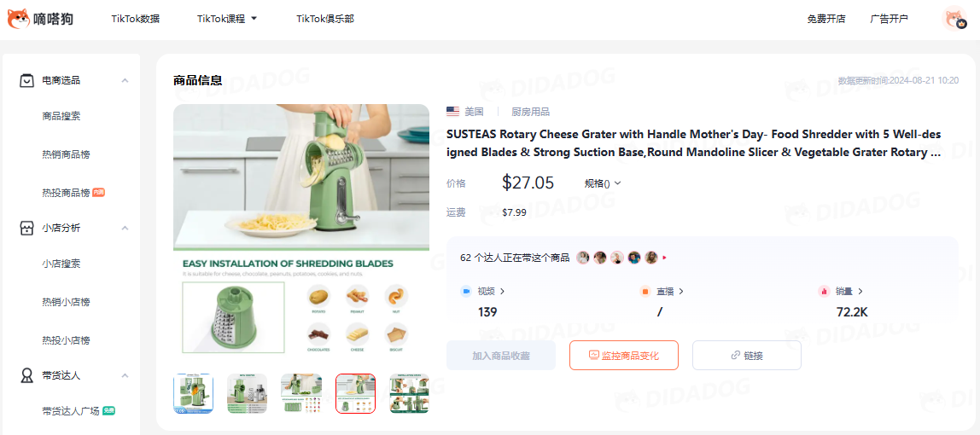Open the TikTok课程 dropdown menu
Viewport: 980px width, 435px height.
tap(227, 19)
